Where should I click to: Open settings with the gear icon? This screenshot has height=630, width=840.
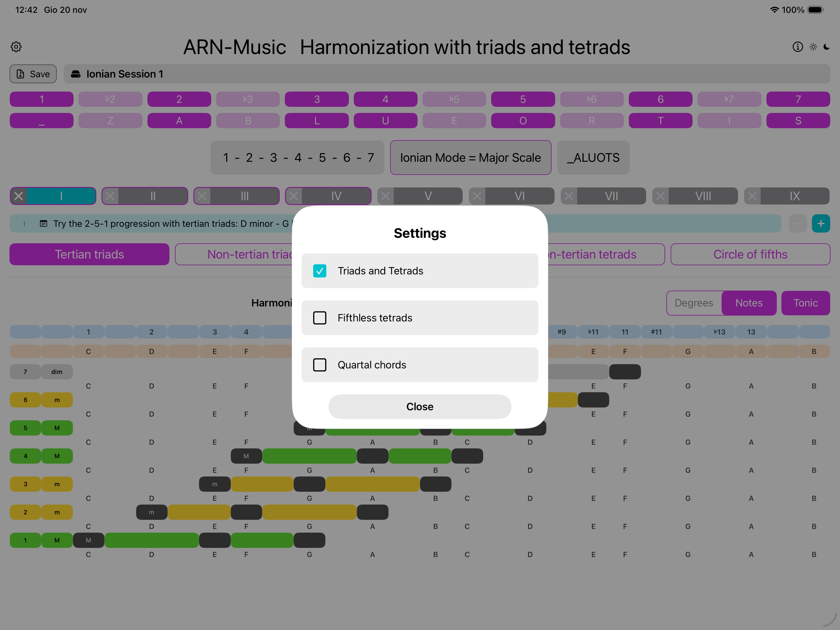16,47
